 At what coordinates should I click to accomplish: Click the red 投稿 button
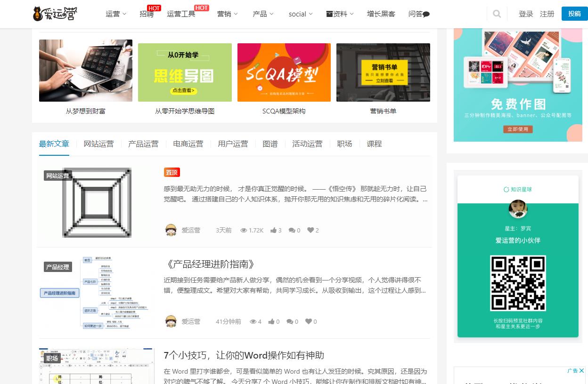point(574,14)
